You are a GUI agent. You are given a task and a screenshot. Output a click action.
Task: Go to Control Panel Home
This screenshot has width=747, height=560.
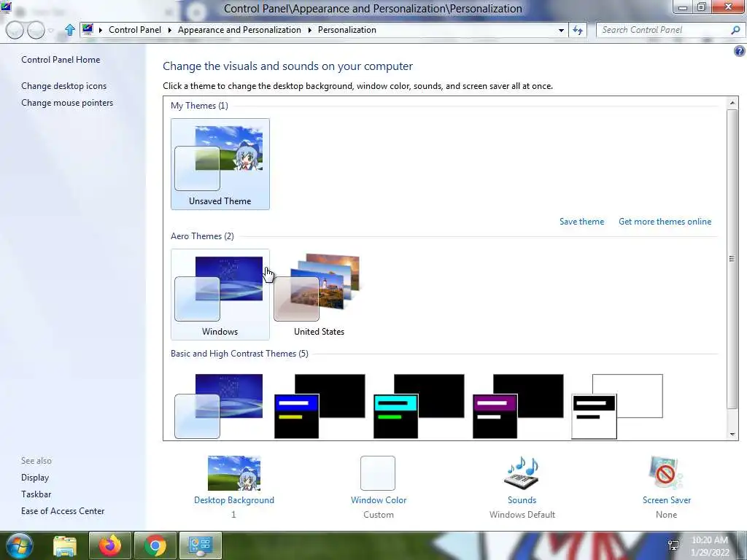point(61,60)
